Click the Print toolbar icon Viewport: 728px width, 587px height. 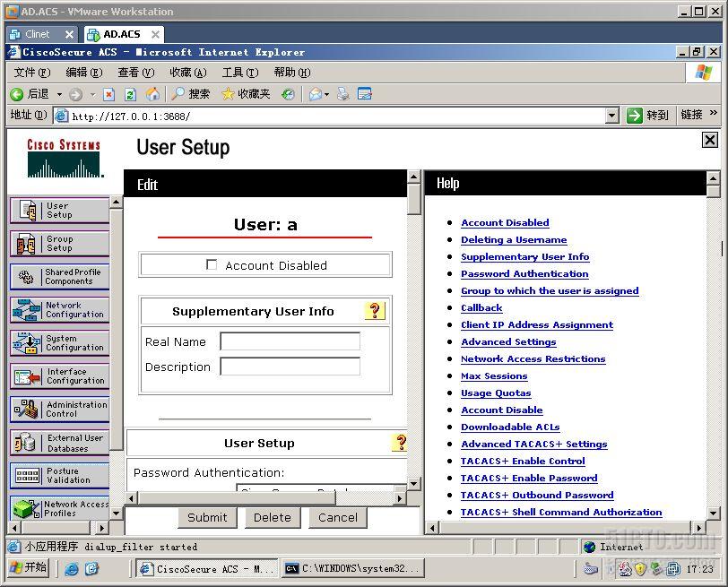(342, 95)
